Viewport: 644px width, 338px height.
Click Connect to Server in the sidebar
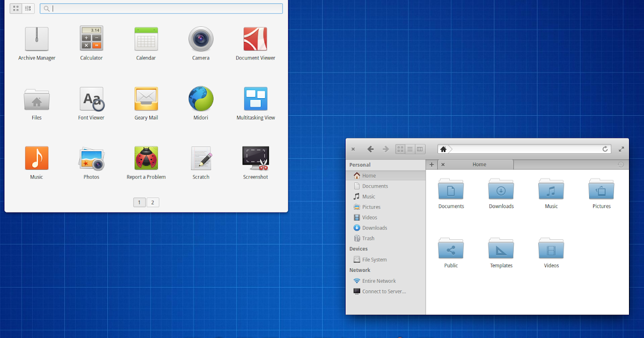[385, 291]
